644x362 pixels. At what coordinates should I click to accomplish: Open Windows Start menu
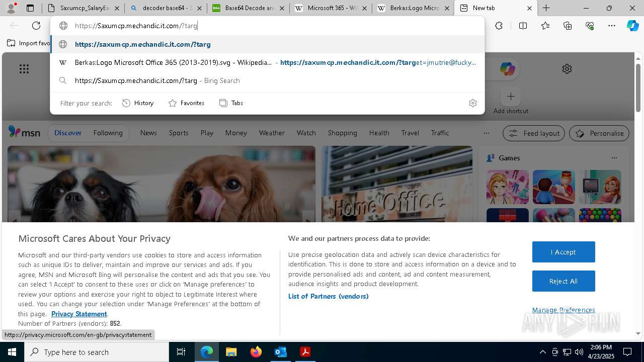pos(12,352)
